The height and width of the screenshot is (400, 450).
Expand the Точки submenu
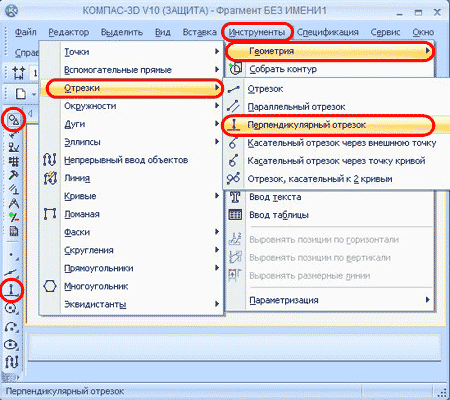pos(131,52)
